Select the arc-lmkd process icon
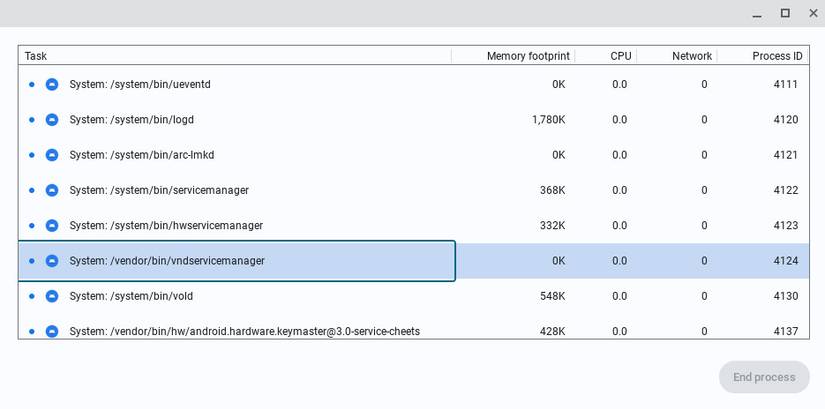 click(x=52, y=155)
